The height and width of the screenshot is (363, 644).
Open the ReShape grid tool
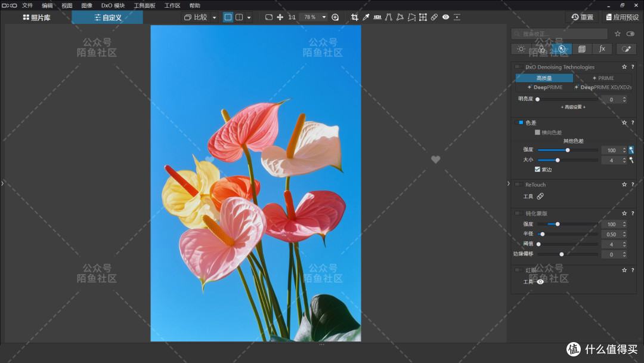(423, 17)
